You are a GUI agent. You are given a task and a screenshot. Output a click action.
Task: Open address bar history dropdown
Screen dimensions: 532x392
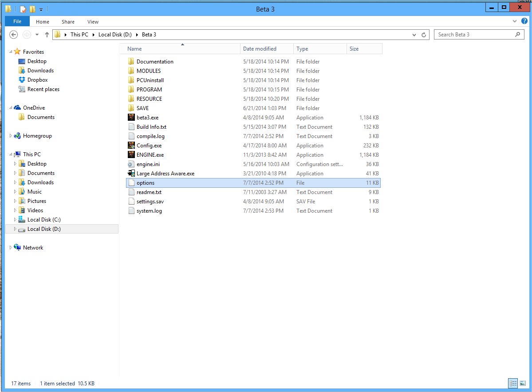pyautogui.click(x=414, y=35)
